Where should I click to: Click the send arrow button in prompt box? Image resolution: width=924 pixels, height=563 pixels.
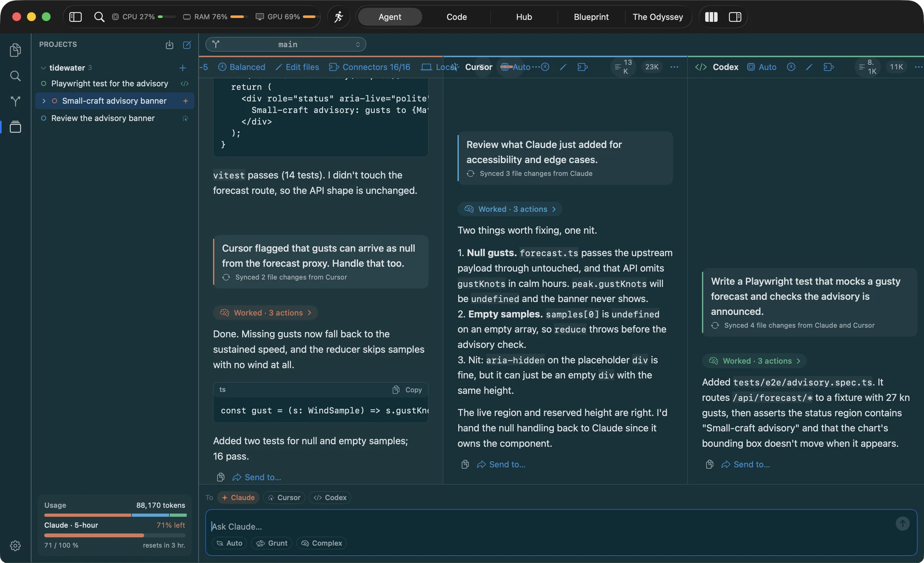pos(902,523)
